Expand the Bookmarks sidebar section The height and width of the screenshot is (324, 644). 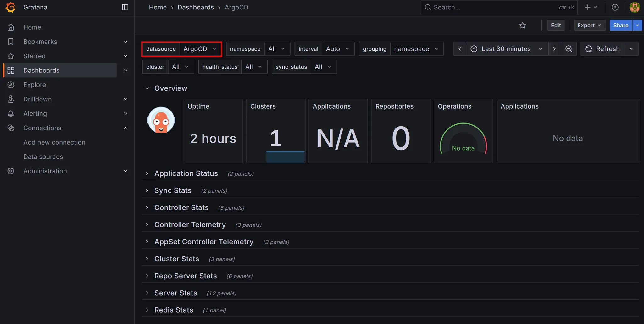(x=125, y=42)
